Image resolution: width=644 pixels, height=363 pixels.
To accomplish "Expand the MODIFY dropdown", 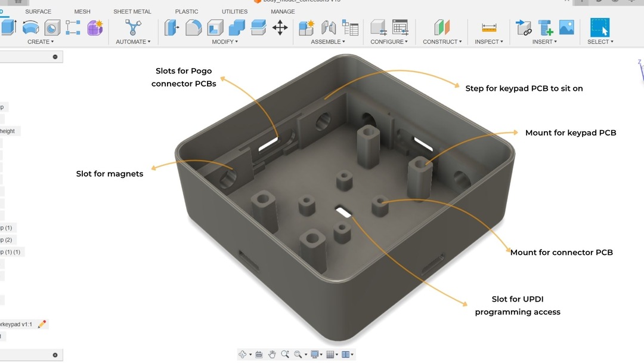I will pos(225,42).
